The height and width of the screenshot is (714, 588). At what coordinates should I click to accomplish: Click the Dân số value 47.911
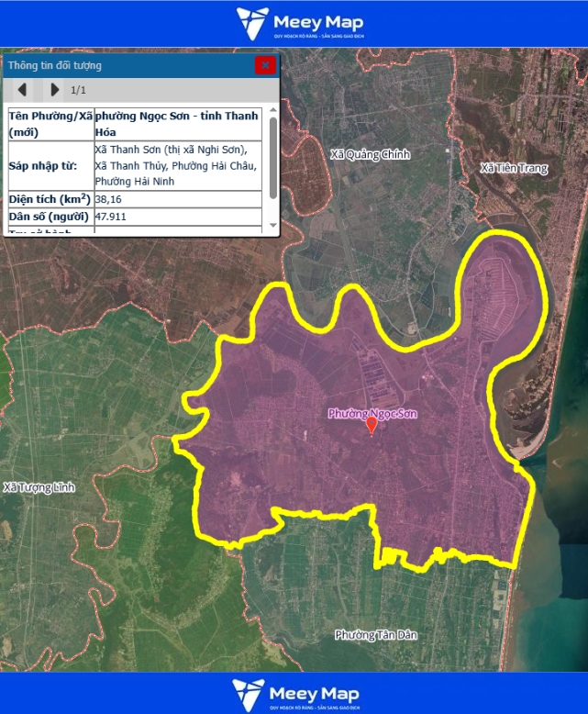[x=111, y=218]
